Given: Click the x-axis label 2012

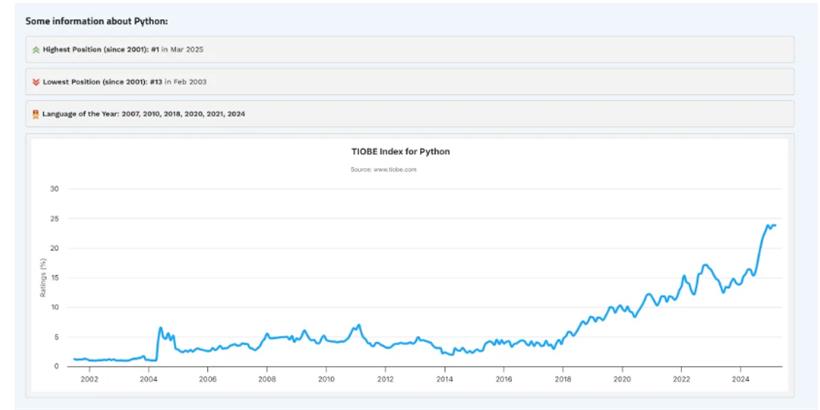Looking at the screenshot, I should click(x=385, y=378).
